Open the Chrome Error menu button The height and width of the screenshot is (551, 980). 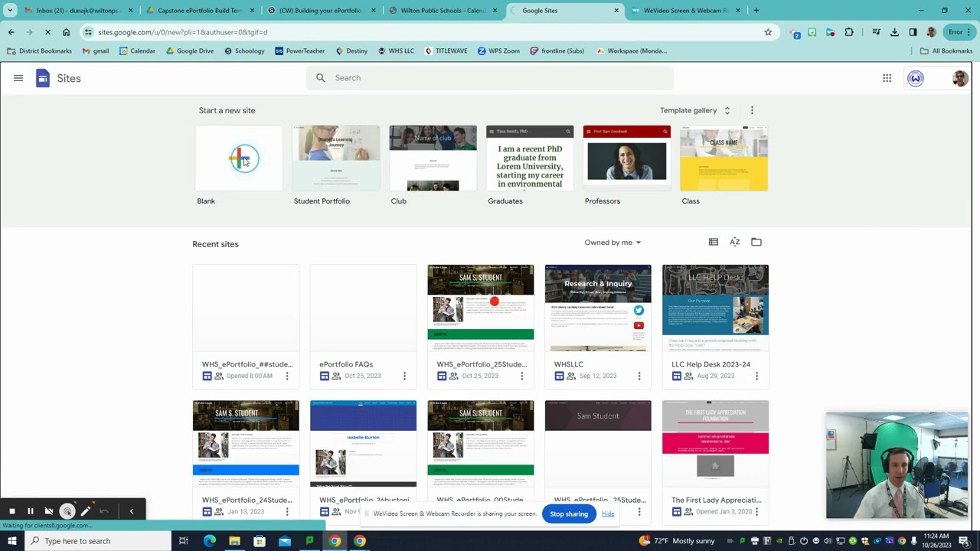(x=959, y=32)
